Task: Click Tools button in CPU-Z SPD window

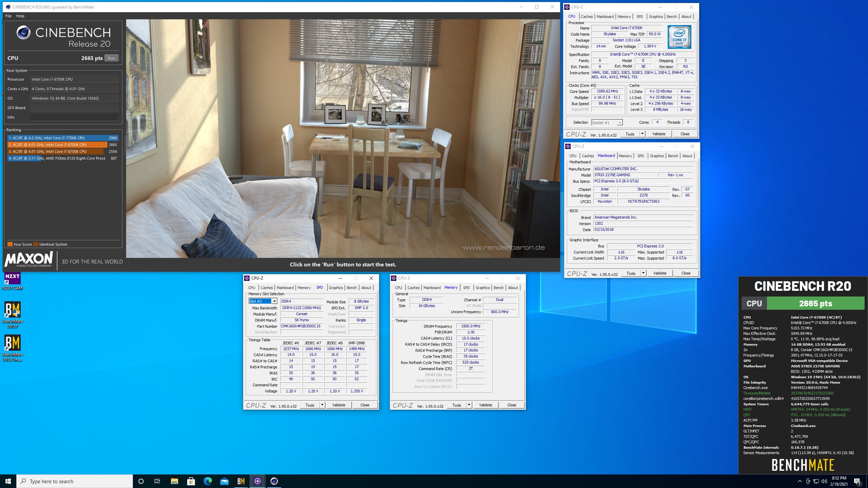Action: (x=310, y=405)
